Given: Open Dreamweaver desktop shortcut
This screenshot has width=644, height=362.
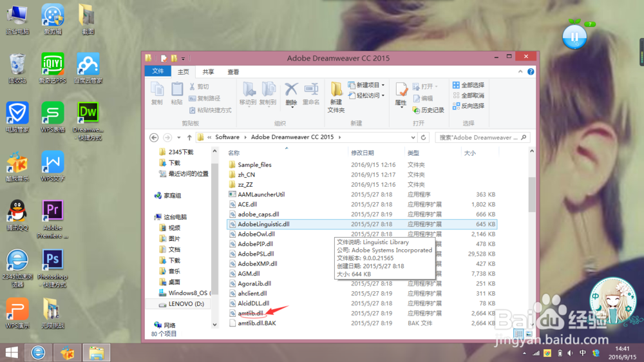Looking at the screenshot, I should [x=88, y=121].
